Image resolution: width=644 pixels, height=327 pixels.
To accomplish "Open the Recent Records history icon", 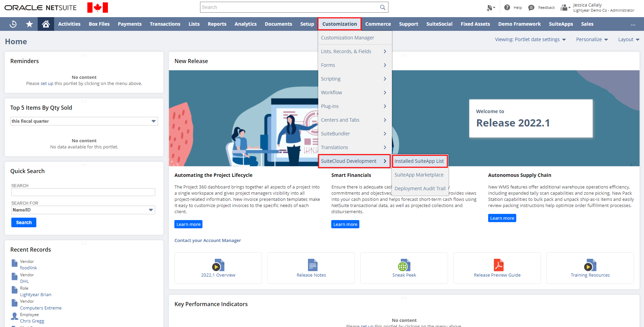I will point(13,24).
